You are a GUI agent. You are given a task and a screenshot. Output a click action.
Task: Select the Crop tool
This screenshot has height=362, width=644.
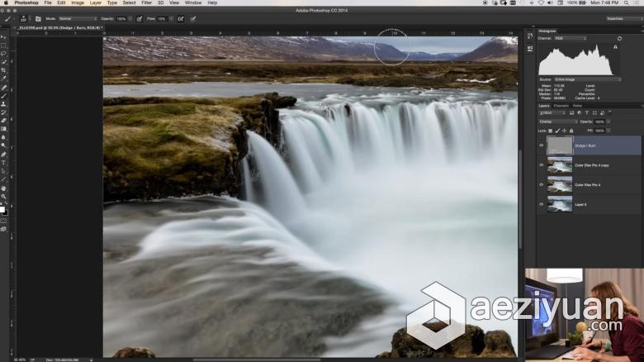click(3, 70)
